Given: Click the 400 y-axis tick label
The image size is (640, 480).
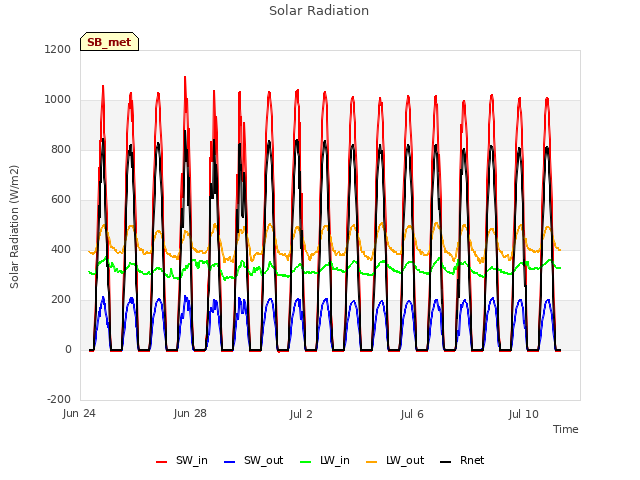Looking at the screenshot, I should (61, 249).
